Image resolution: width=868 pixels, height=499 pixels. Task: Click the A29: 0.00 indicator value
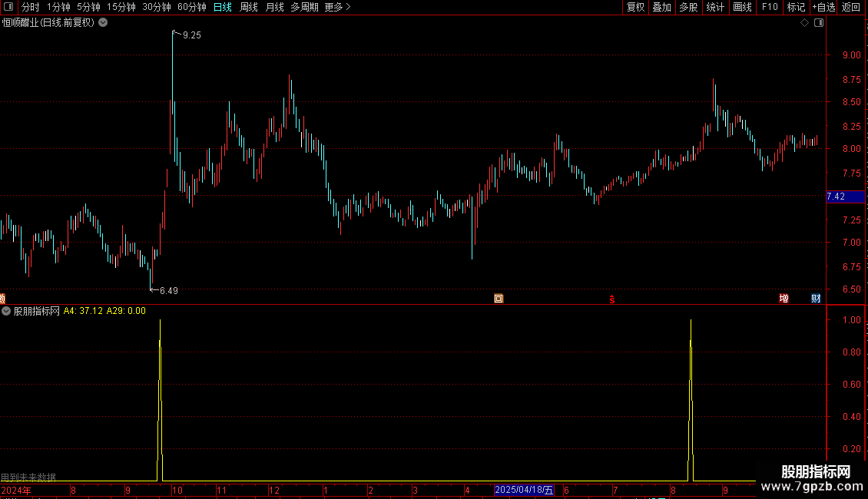point(126,311)
